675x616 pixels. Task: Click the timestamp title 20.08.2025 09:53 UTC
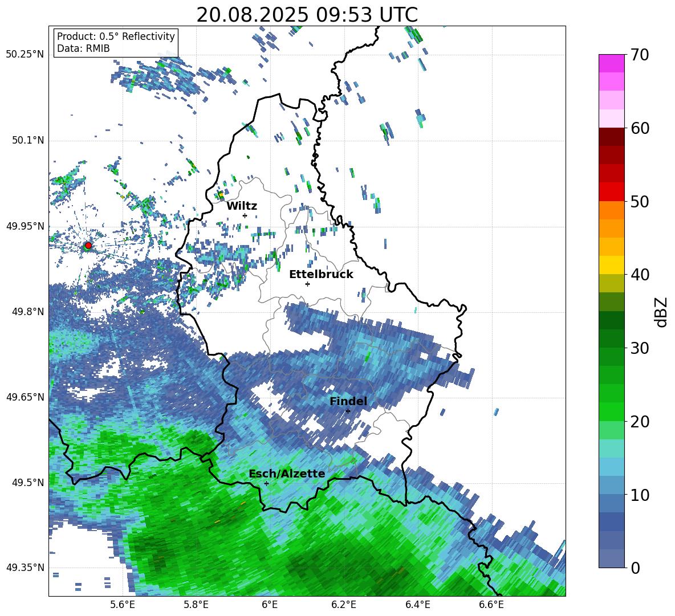tap(307, 15)
